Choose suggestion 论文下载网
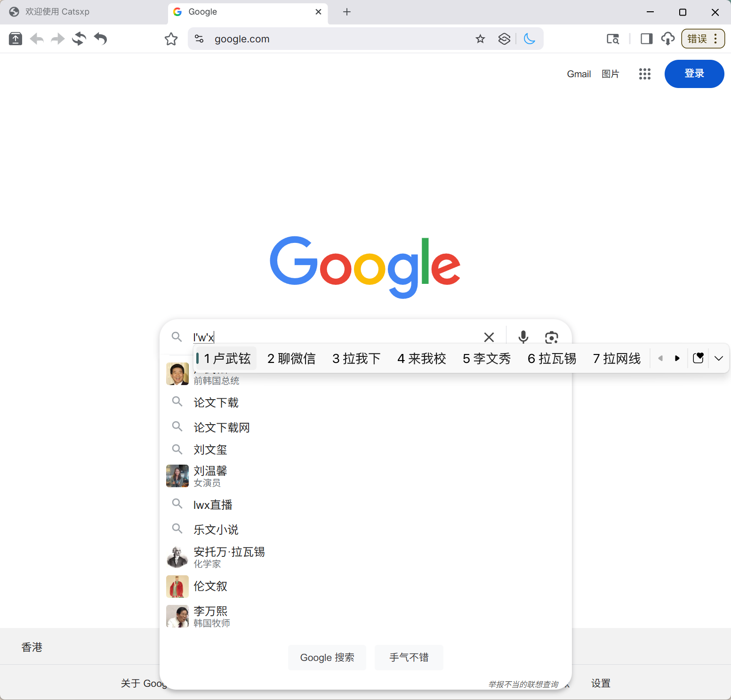 pos(366,427)
